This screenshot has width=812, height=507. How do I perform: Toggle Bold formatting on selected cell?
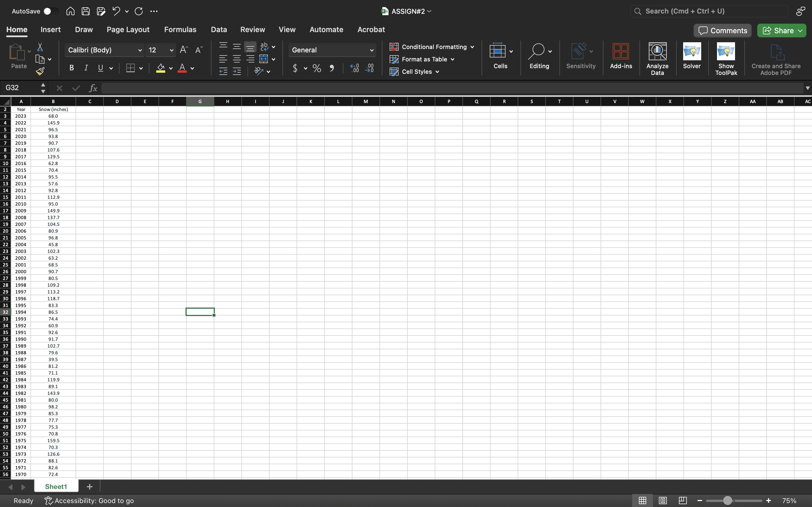tap(71, 68)
